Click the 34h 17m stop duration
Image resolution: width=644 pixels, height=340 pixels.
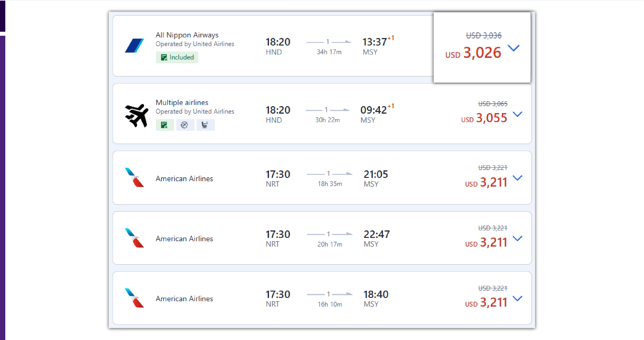329,52
